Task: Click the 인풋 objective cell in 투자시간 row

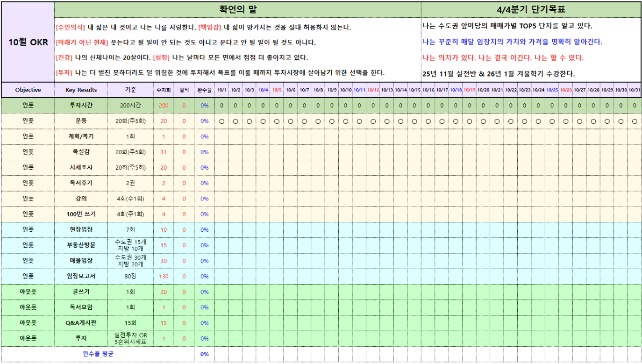Action: coord(28,106)
